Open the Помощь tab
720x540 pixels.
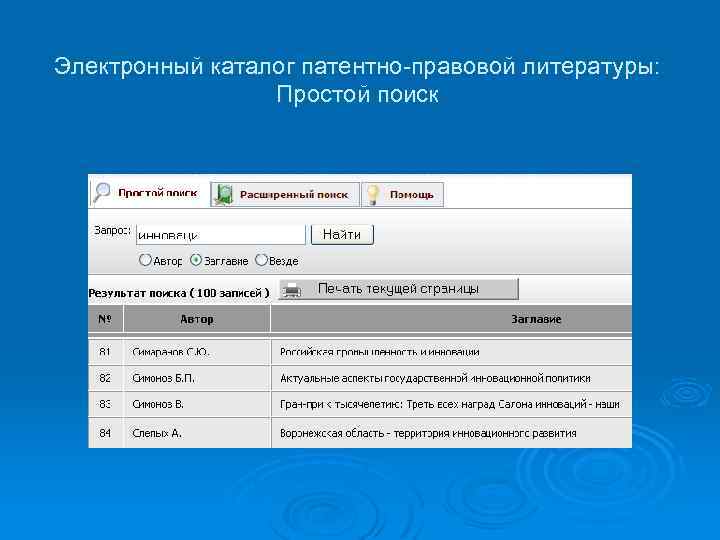coord(402,195)
